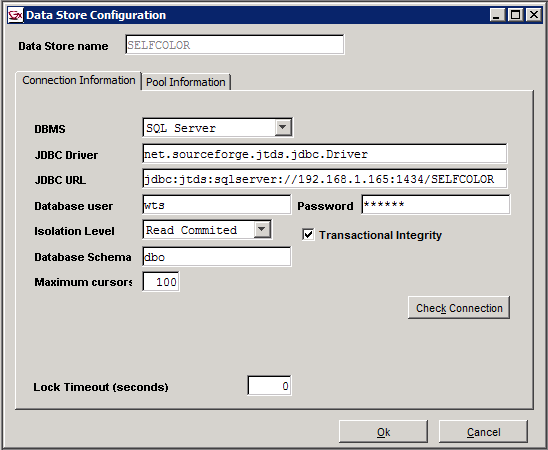Close the Data Store Configuration window
This screenshot has width=548, height=450.
point(534,15)
